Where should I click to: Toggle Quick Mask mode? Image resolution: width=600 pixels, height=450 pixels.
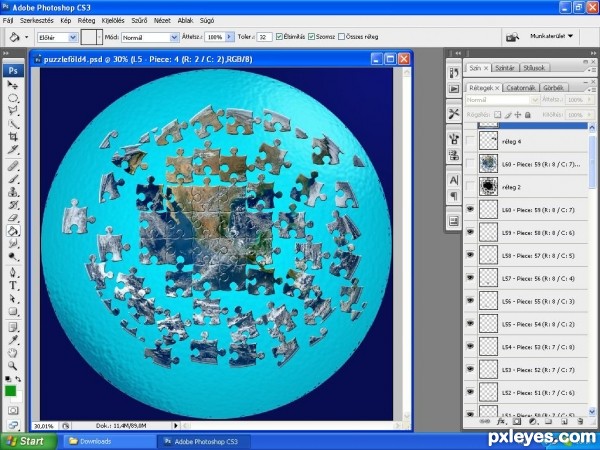[x=13, y=411]
